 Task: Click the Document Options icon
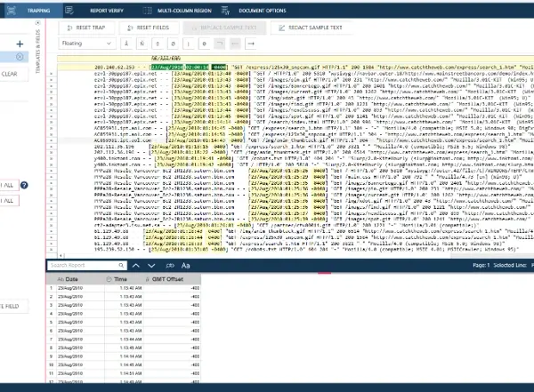[x=225, y=11]
